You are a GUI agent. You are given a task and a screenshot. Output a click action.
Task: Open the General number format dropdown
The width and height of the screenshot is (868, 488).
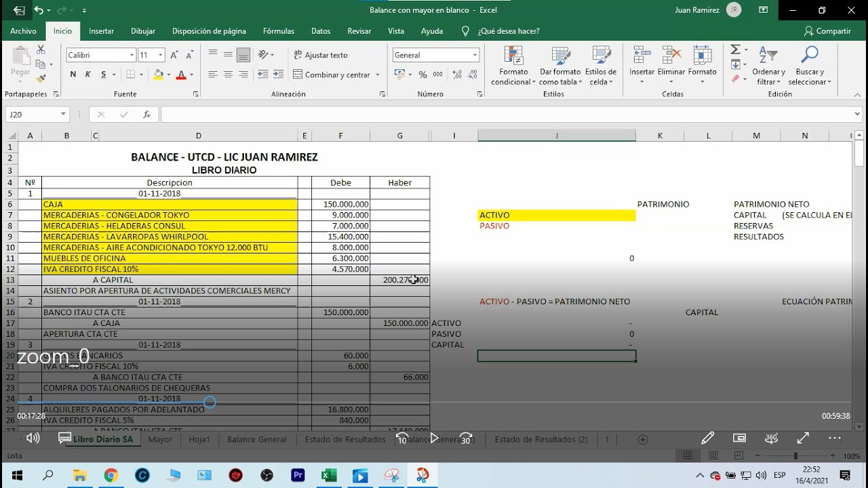point(475,55)
